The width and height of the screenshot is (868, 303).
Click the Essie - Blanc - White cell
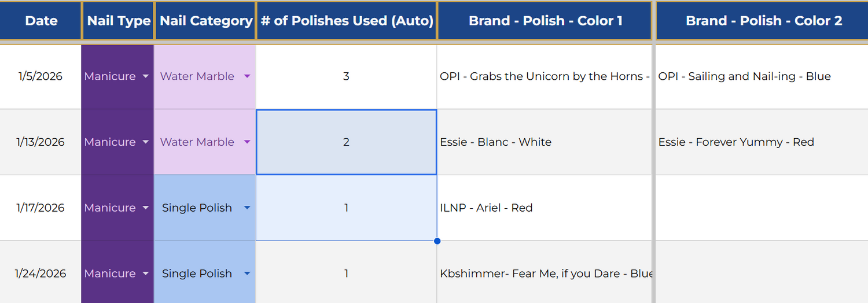click(x=495, y=142)
